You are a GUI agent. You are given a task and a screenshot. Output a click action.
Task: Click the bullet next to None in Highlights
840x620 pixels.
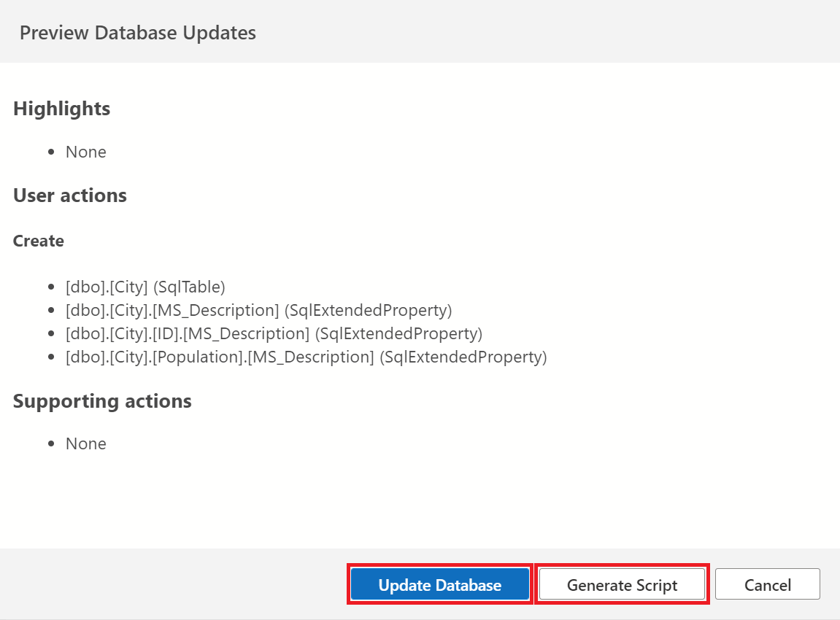(x=50, y=150)
